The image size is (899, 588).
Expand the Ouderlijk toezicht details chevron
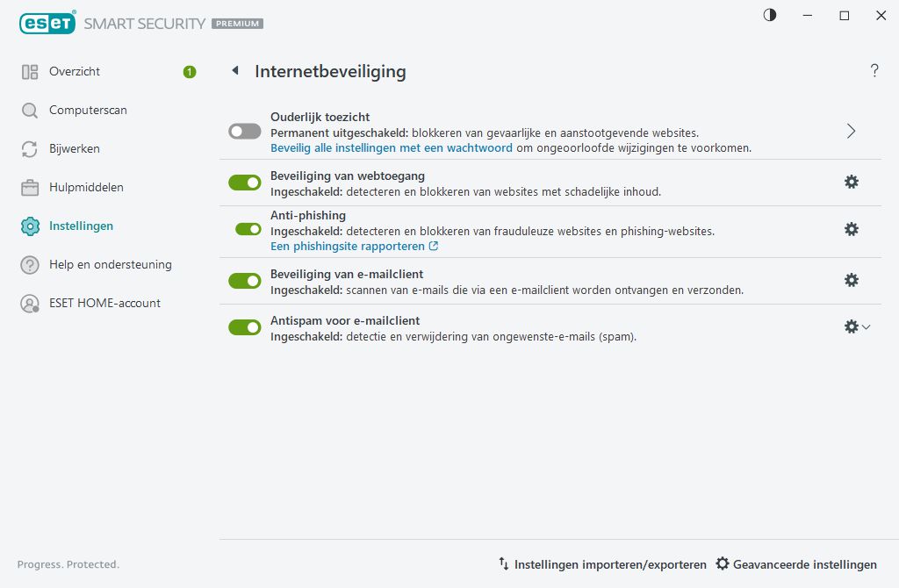[x=850, y=130]
